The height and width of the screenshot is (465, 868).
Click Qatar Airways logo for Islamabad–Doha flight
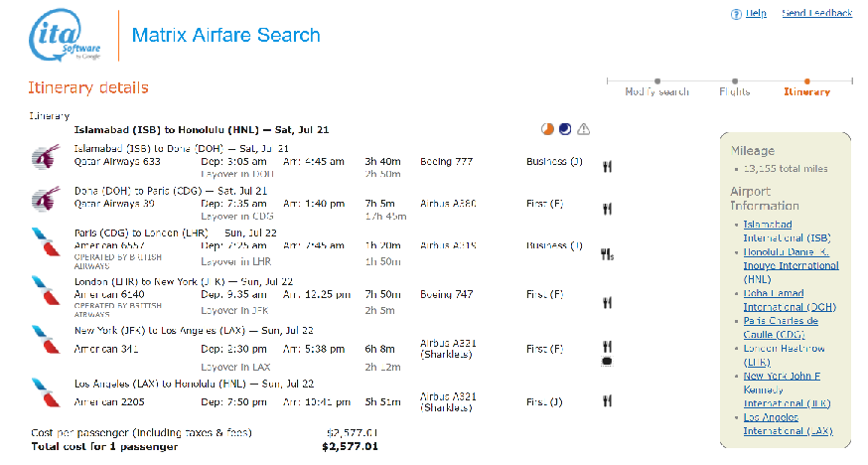click(43, 157)
